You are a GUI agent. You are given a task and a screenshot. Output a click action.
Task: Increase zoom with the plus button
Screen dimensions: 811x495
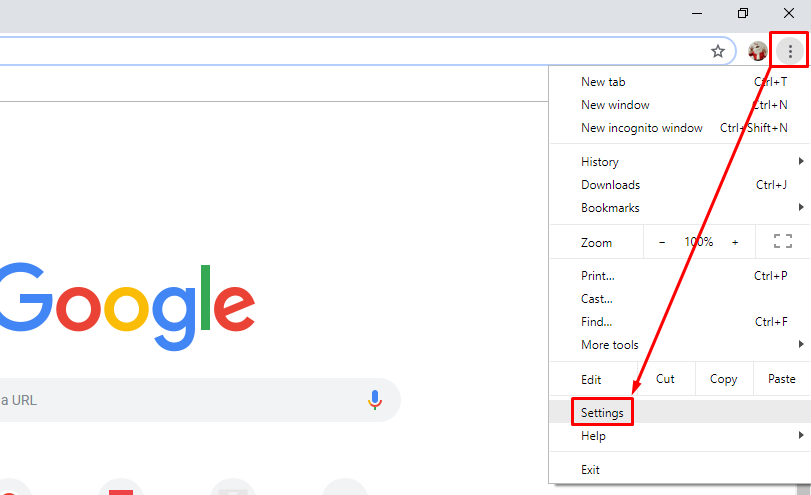tap(735, 242)
